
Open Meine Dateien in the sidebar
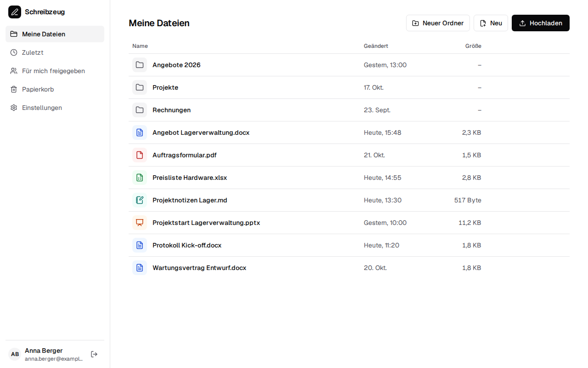pyautogui.click(x=55, y=34)
